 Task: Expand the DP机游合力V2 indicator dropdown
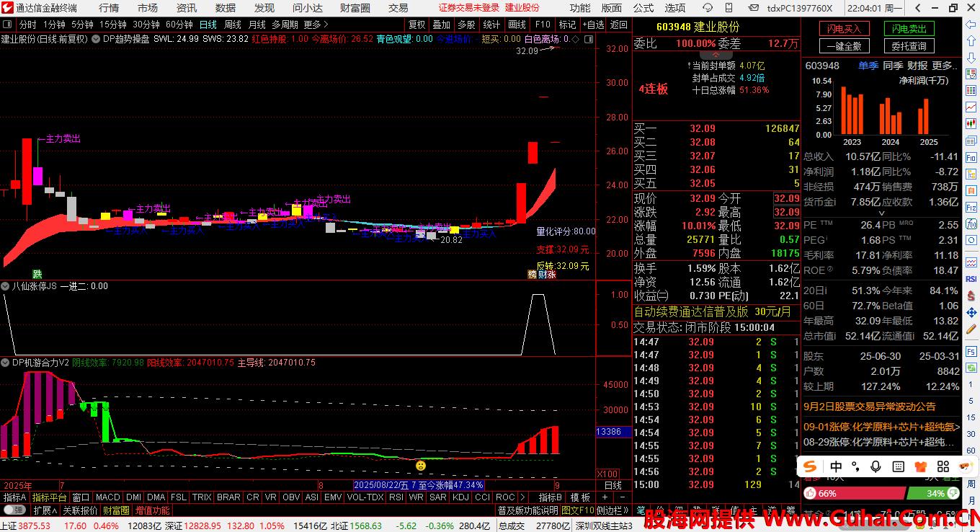coord(5,363)
